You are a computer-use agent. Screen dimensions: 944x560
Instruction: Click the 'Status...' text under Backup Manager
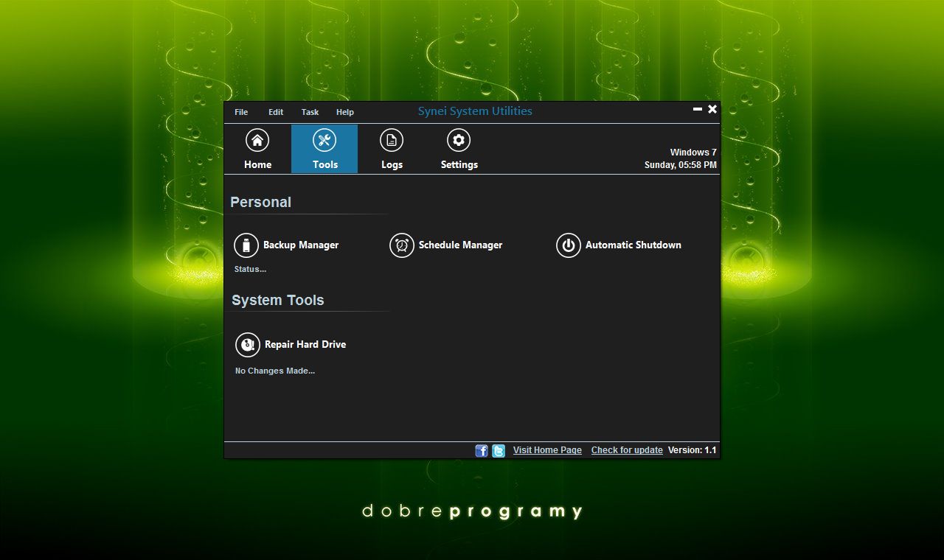pos(250,269)
